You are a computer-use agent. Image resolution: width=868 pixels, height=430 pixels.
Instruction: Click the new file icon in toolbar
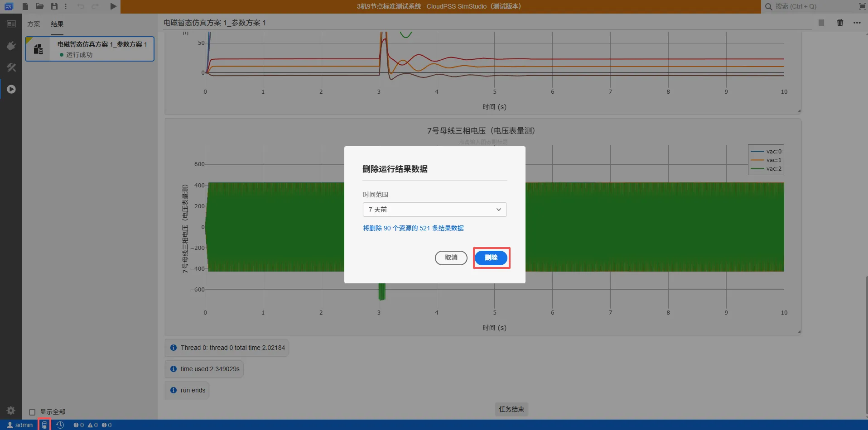pos(25,6)
